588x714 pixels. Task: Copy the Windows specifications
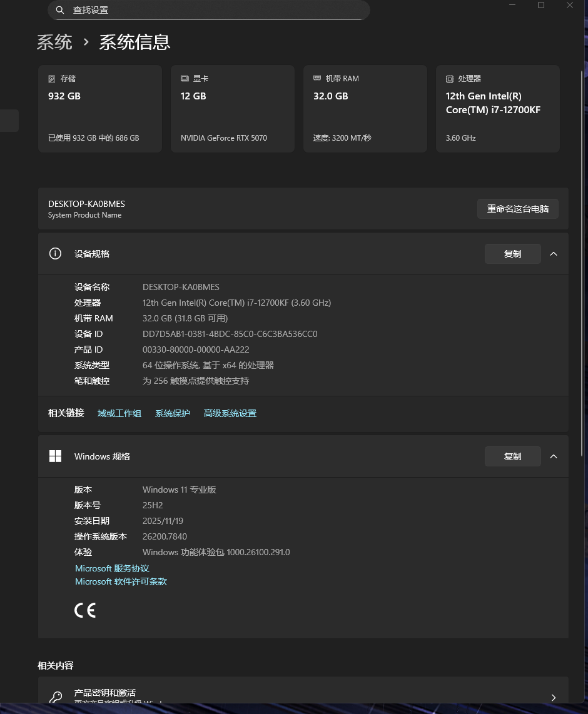[x=512, y=456]
